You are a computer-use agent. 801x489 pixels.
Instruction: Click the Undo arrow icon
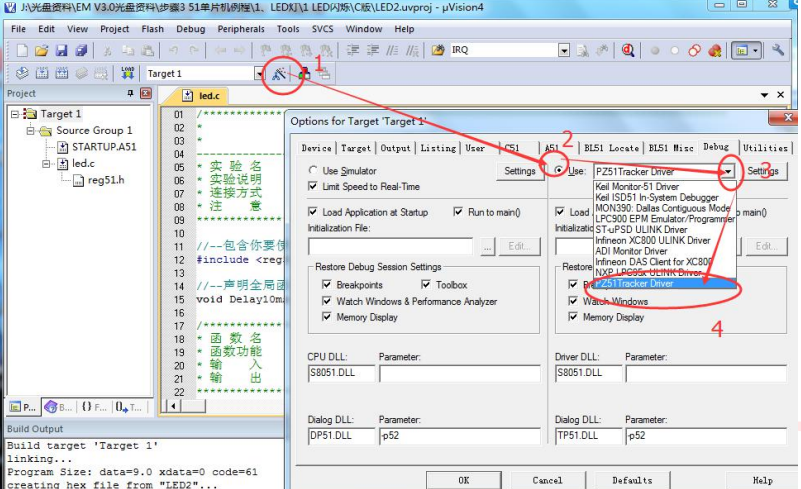click(174, 50)
